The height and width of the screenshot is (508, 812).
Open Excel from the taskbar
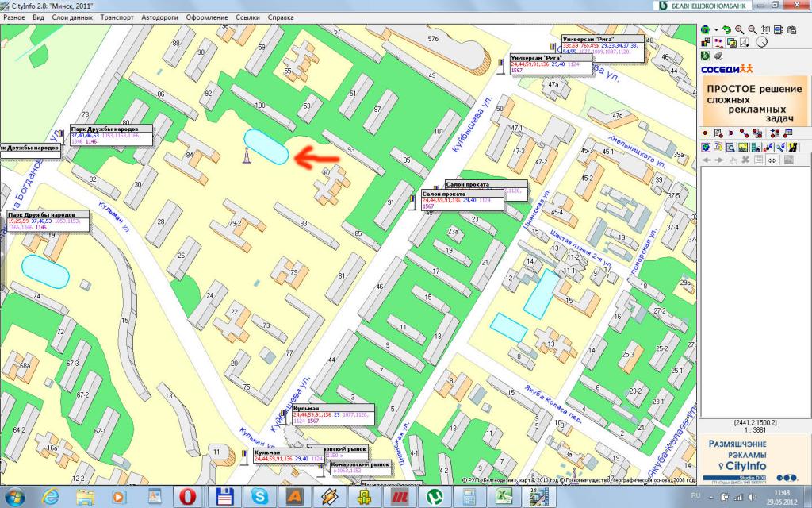coord(504,497)
